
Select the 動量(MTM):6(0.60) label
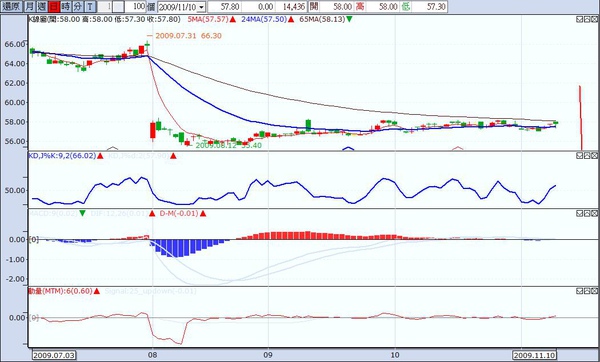coord(60,291)
